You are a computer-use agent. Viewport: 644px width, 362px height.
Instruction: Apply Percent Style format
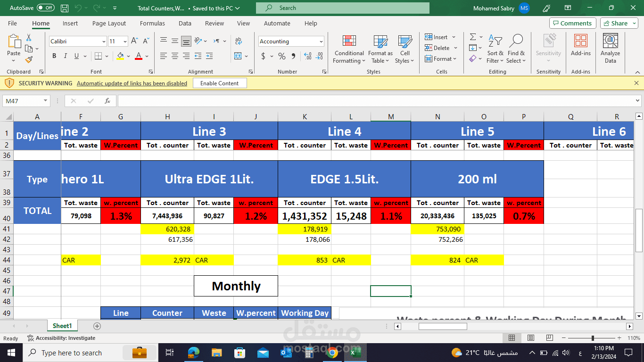(x=282, y=57)
